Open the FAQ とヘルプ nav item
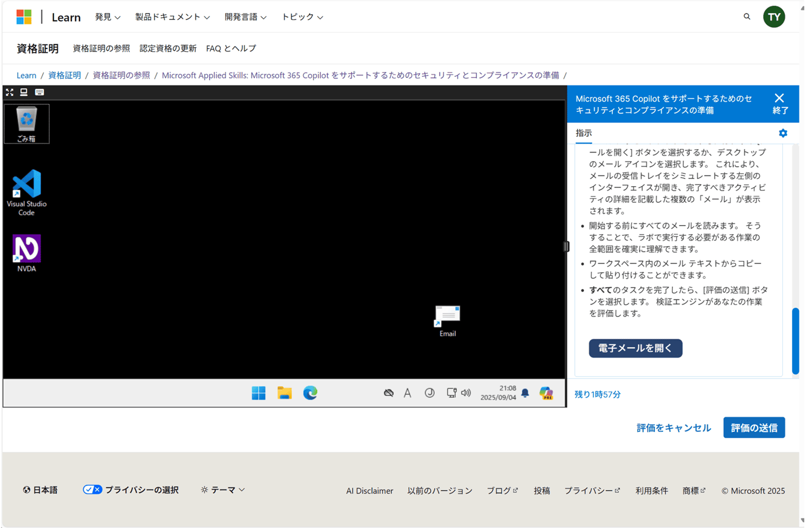812x528 pixels. (231, 48)
